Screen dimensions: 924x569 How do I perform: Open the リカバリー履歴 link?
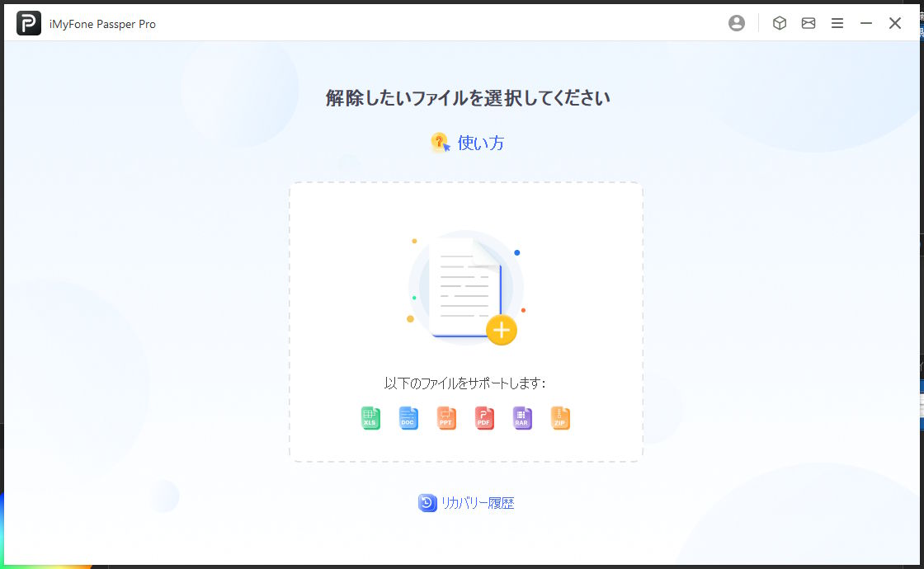tap(478, 503)
